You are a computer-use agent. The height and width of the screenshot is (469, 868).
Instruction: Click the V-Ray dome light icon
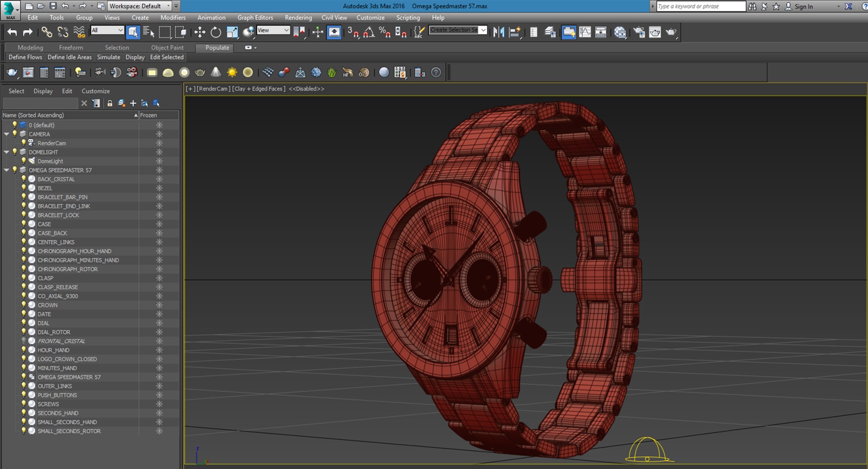coord(168,72)
